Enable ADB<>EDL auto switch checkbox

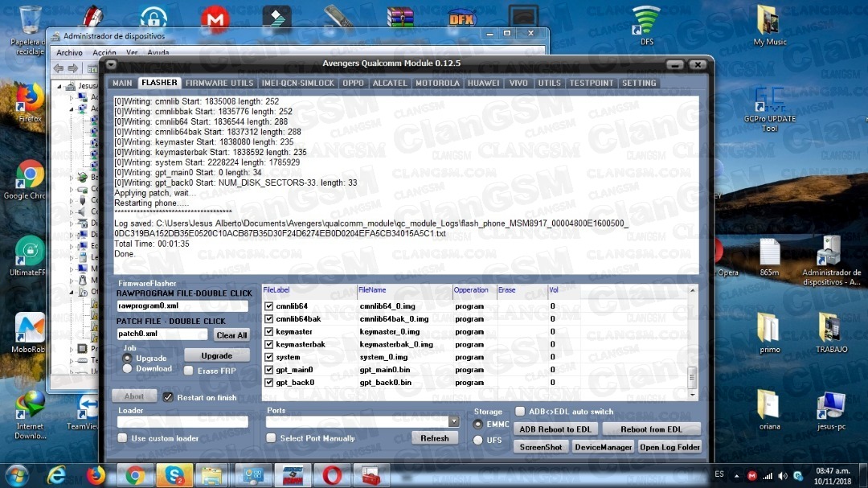coord(520,412)
